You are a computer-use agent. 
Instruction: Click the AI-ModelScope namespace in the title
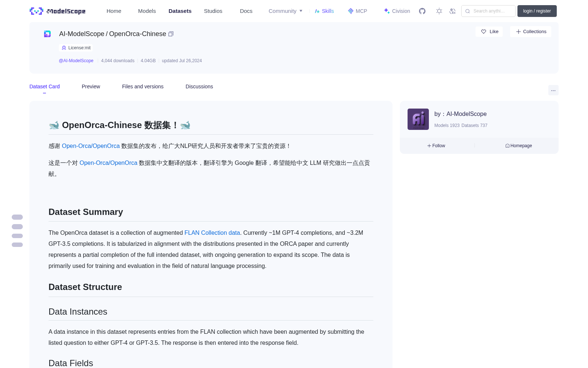82,34
